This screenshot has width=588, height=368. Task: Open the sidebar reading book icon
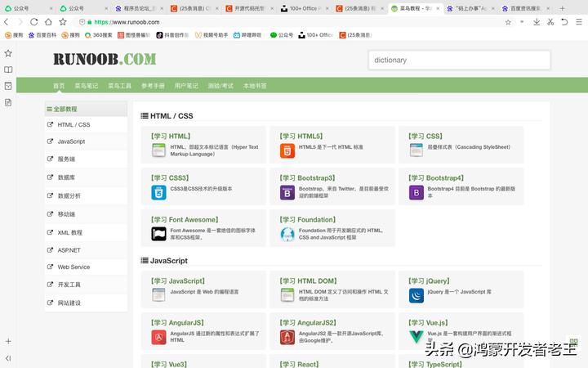[8, 70]
